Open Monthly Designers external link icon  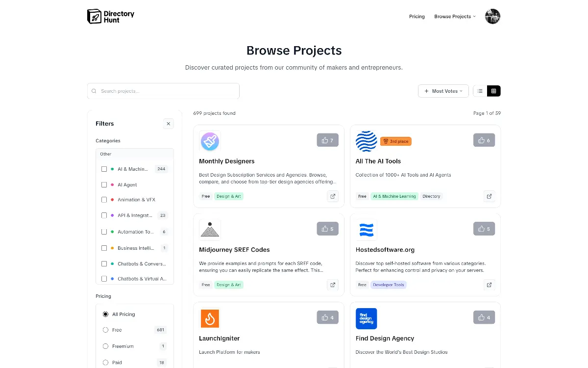pos(333,196)
